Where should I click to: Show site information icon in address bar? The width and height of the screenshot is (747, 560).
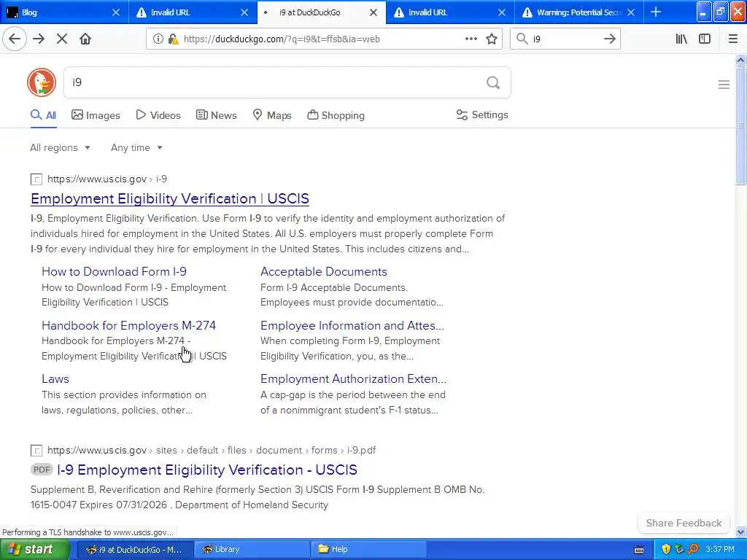[x=158, y=39]
